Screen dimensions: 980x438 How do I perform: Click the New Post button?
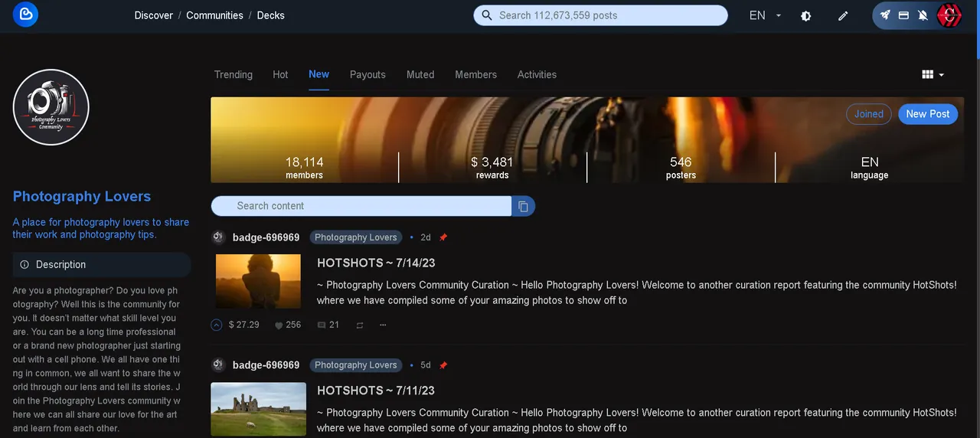tap(927, 114)
